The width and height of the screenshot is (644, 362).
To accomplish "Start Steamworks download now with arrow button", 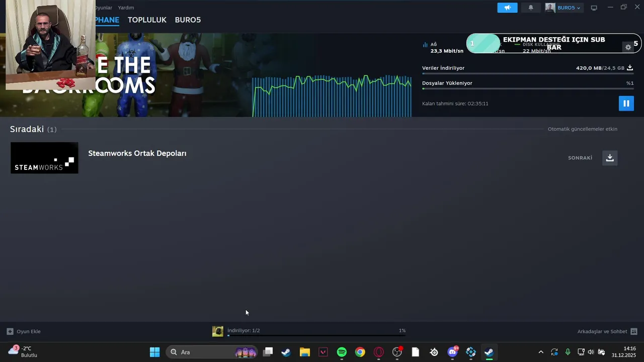I will coord(610,158).
